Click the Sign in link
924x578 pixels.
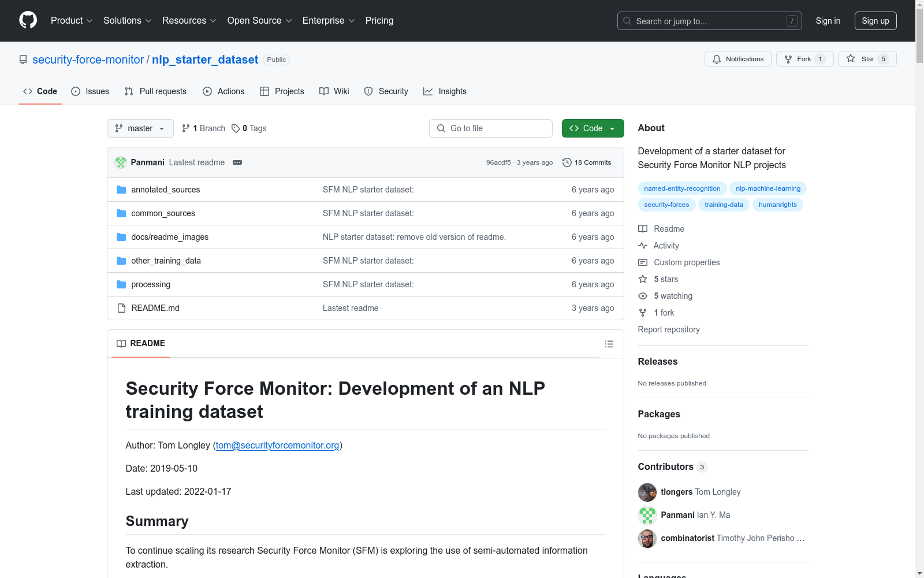[828, 21]
